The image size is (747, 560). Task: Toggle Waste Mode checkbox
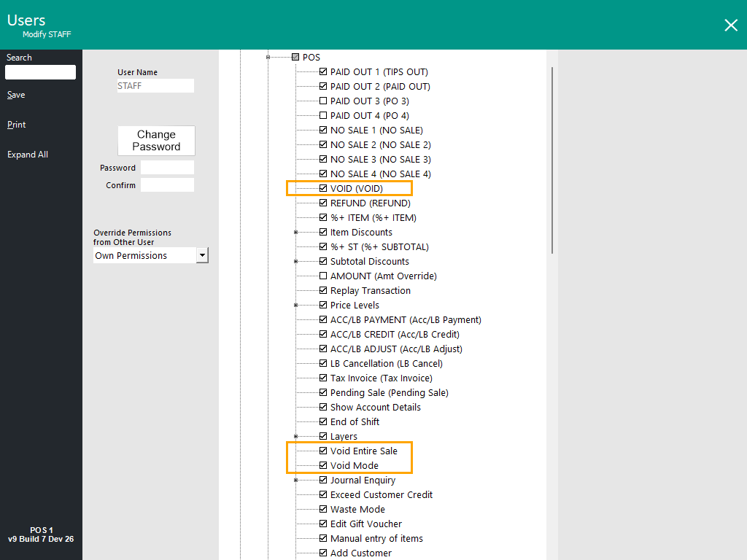click(323, 509)
